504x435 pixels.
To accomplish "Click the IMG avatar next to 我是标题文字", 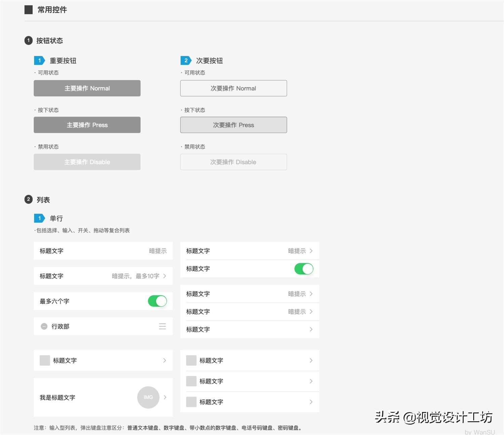I will click(x=148, y=397).
